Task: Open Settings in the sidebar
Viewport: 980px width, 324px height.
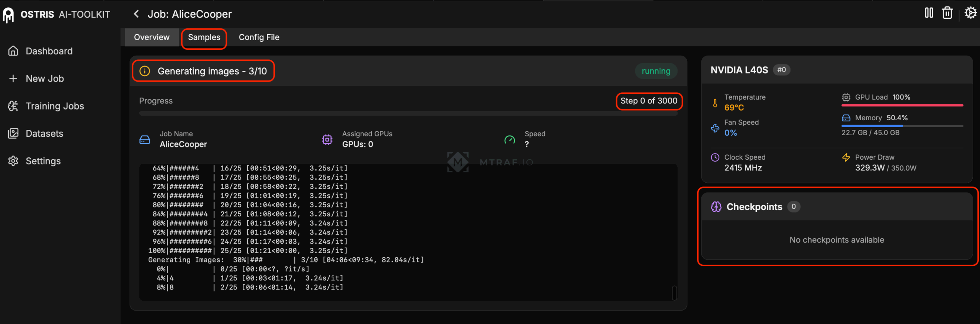Action: pyautogui.click(x=43, y=161)
